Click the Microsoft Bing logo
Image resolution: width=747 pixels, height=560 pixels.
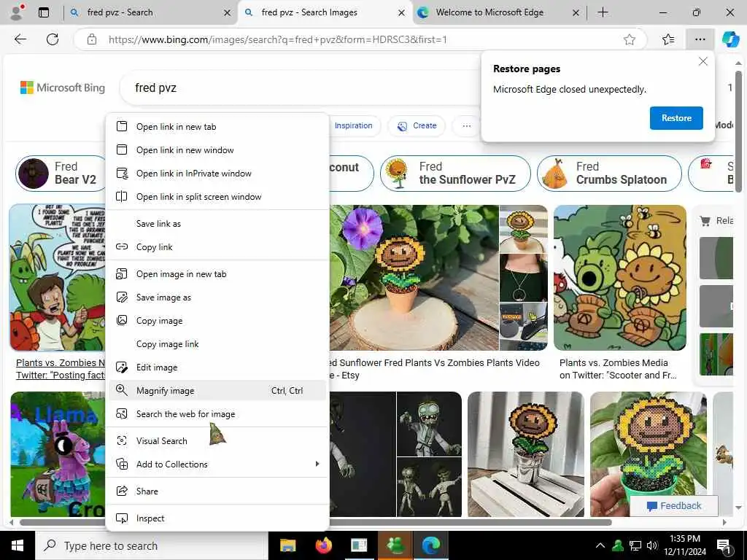point(63,87)
